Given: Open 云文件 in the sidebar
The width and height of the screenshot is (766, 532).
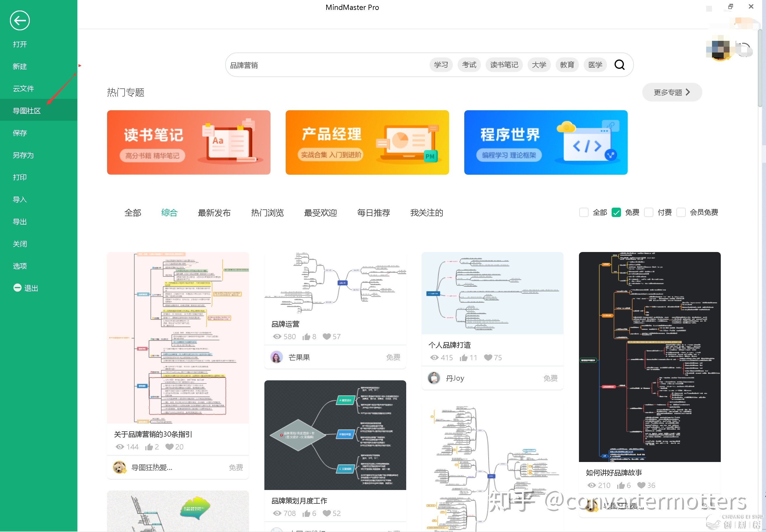Looking at the screenshot, I should point(39,89).
